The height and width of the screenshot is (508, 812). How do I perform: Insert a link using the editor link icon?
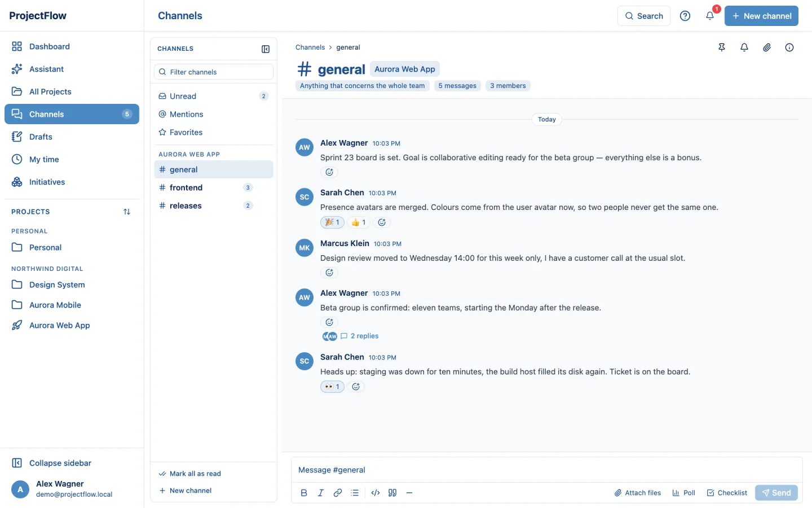[x=338, y=493]
